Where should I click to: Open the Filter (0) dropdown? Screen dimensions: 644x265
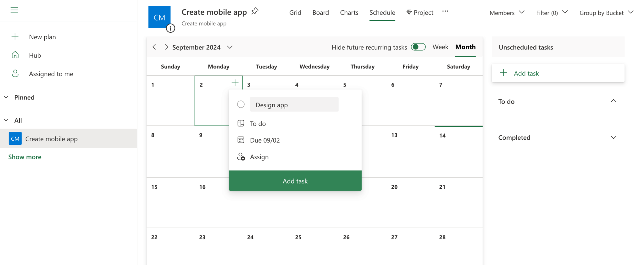tap(552, 13)
